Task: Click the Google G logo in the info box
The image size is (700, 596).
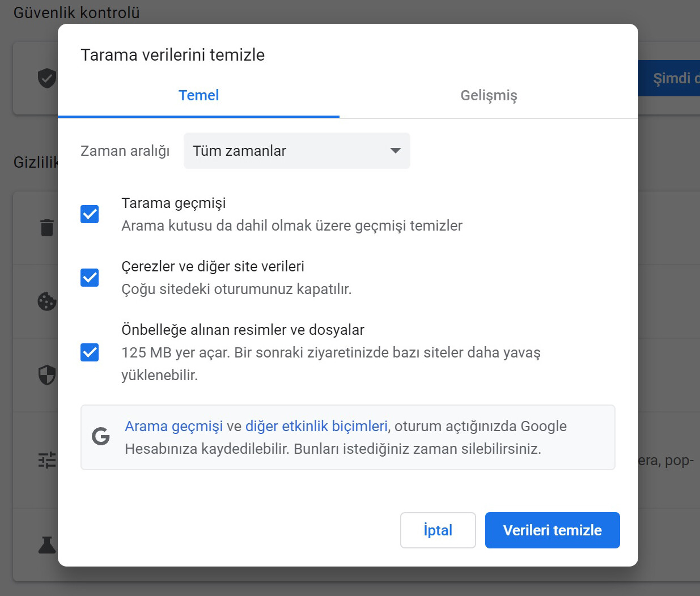Action: pyautogui.click(x=100, y=437)
